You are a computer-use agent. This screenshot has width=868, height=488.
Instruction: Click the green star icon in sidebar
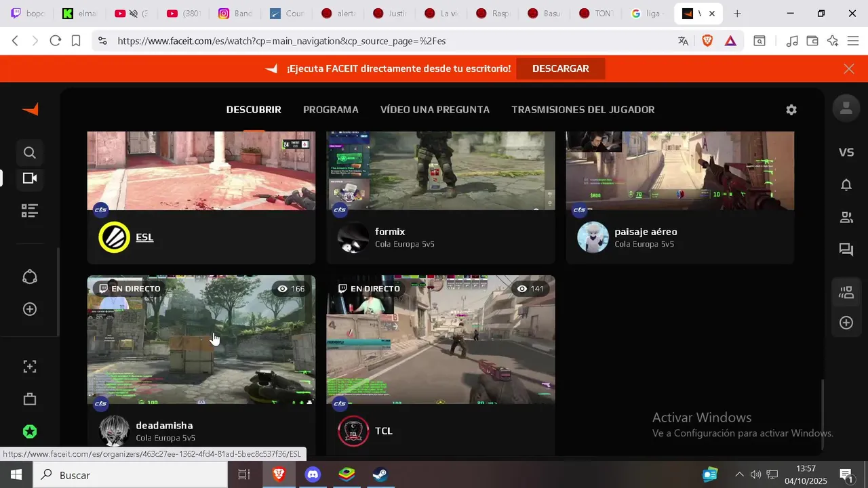click(x=29, y=432)
